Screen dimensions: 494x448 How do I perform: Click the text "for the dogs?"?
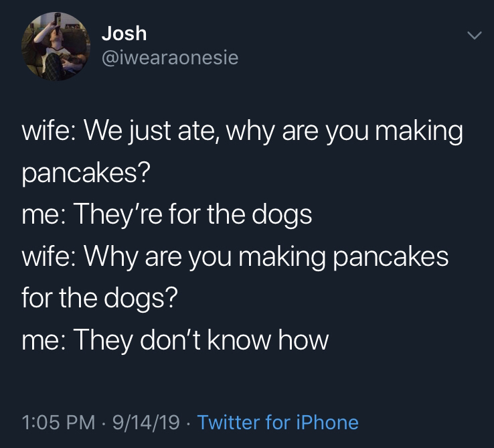pyautogui.click(x=99, y=299)
